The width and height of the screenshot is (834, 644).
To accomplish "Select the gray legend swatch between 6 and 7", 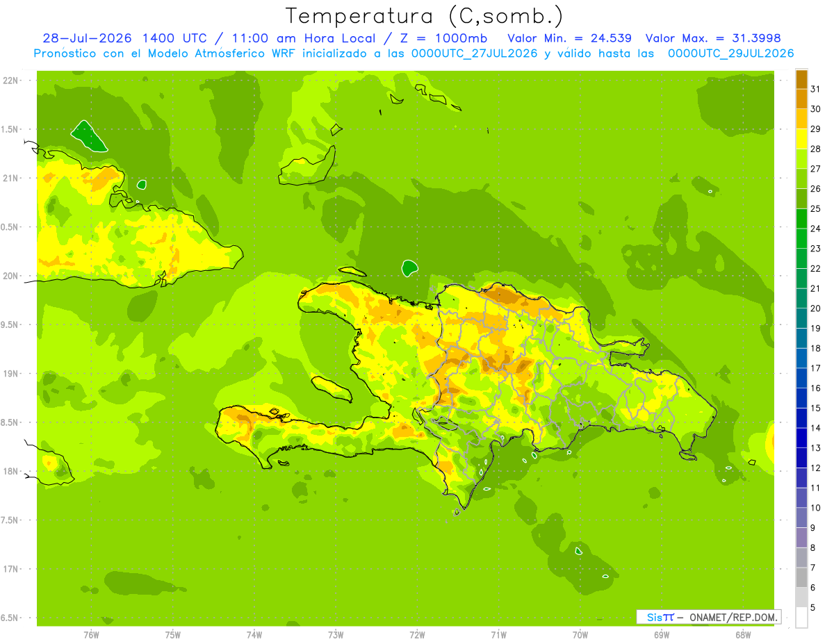I will pyautogui.click(x=801, y=577).
